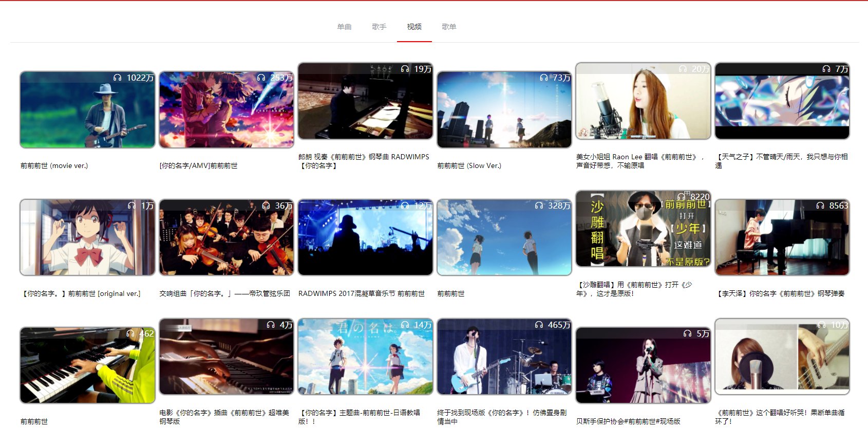Open the 465万 plays live performance thumbnail
868x428 pixels.
tap(504, 357)
